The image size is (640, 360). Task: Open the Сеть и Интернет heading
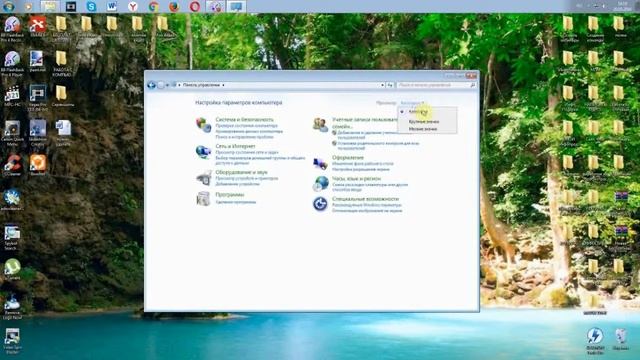click(236, 146)
